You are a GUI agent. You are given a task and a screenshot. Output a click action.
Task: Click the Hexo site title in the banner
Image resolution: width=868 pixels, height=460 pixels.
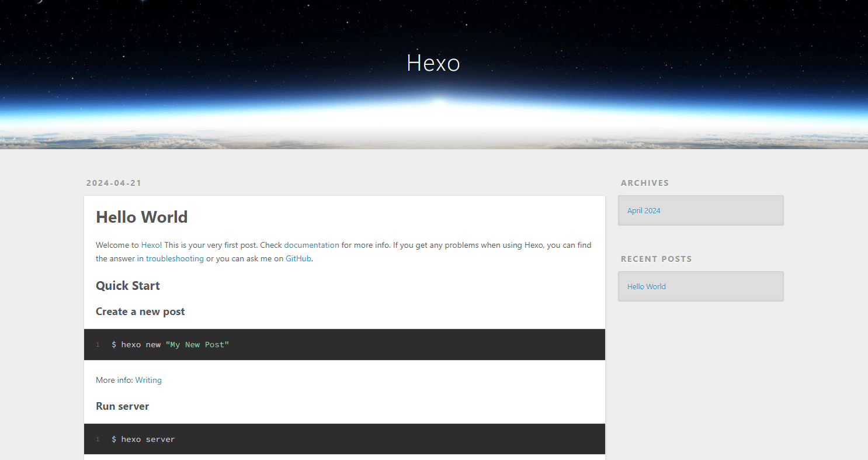tap(433, 63)
